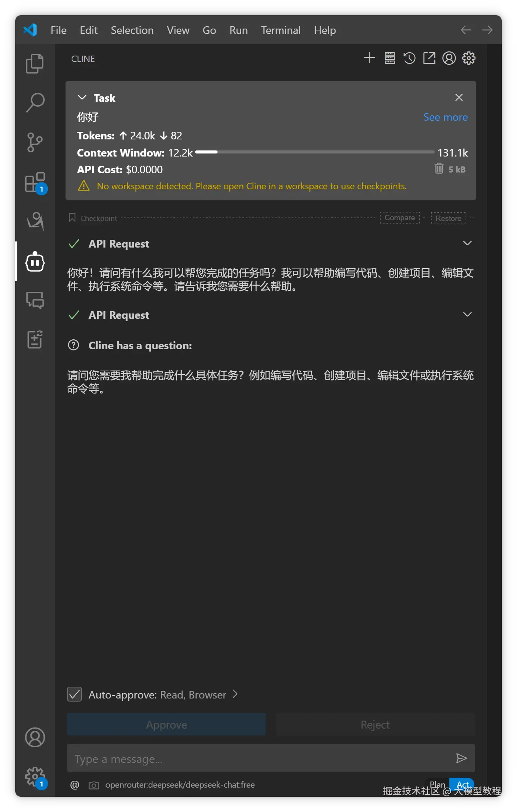This screenshot has height=812, width=517.
Task: Open the Terminal menu
Action: (281, 30)
